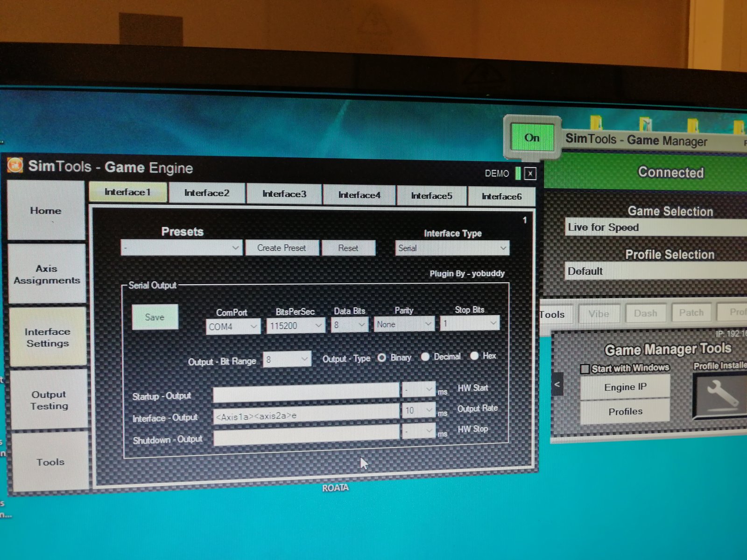Toggle the green On button in Game Manager
Screen dimensions: 747x560
click(x=532, y=137)
